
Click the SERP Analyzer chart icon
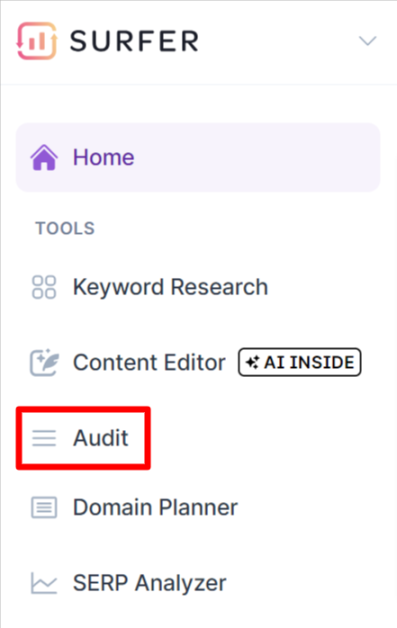tap(44, 583)
